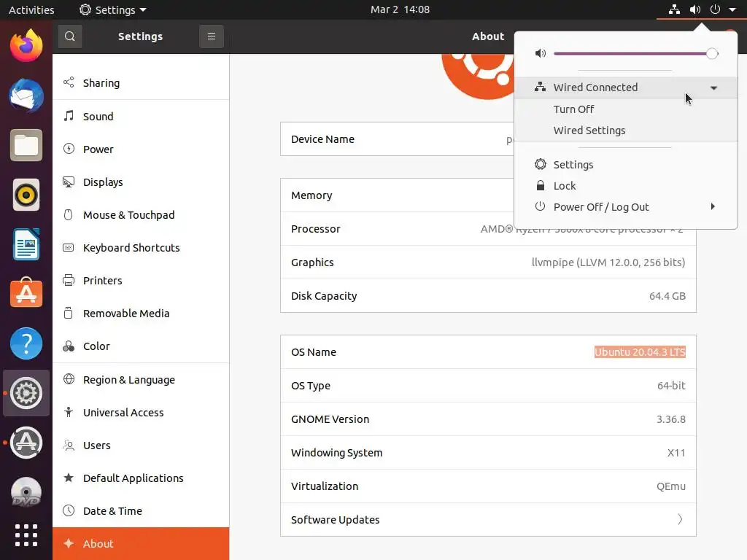The image size is (747, 560).
Task: Click the DVD disc icon in dock
Action: coord(26,492)
